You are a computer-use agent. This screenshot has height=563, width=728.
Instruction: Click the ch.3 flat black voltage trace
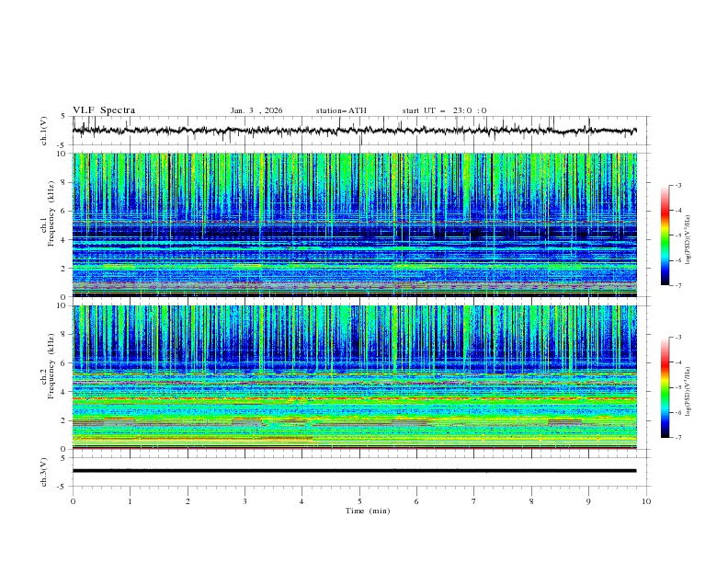click(355, 471)
